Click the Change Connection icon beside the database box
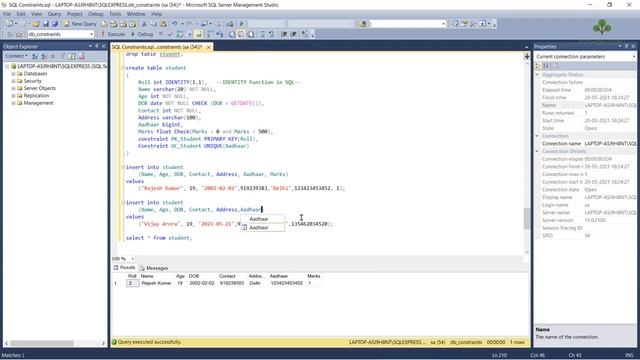This screenshot has height=360, width=640. [x=19, y=34]
